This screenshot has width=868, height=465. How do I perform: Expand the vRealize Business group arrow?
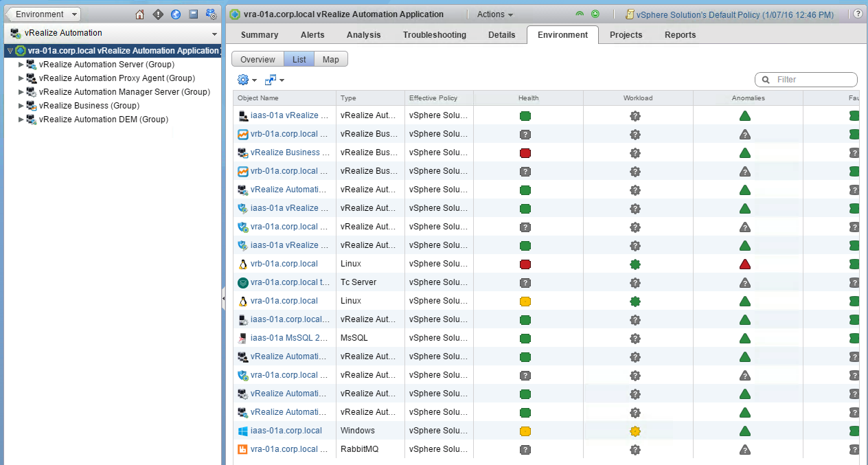pos(21,106)
